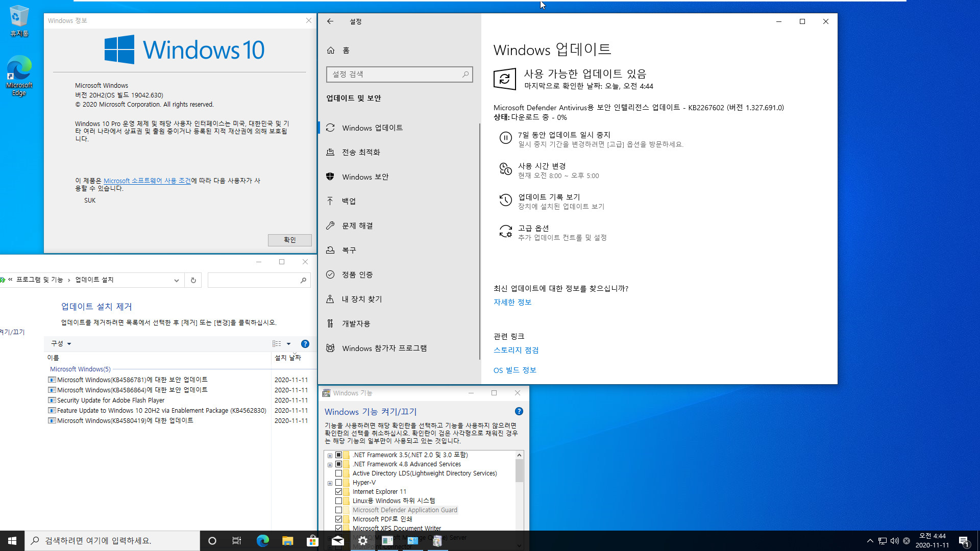Enable the Hyper-V checkbox

(338, 483)
